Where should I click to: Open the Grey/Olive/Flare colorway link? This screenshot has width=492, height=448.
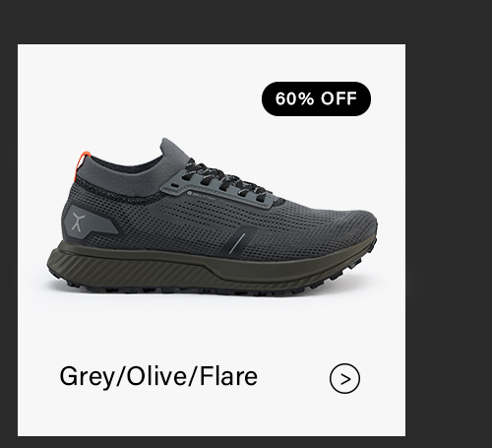point(158,376)
